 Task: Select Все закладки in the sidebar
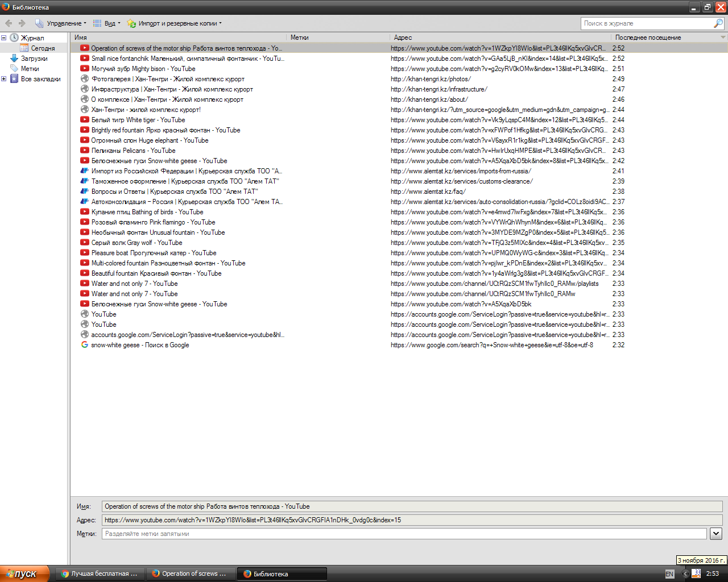[40, 79]
